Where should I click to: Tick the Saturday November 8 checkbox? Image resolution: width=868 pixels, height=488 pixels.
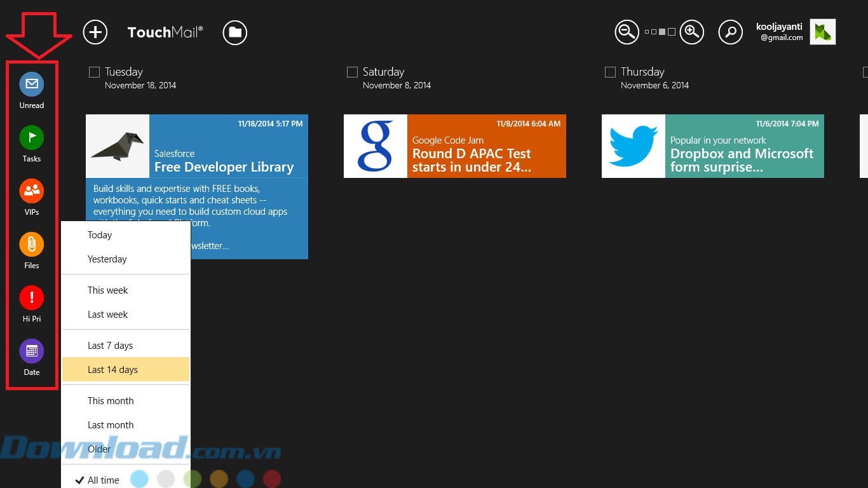[x=352, y=72]
